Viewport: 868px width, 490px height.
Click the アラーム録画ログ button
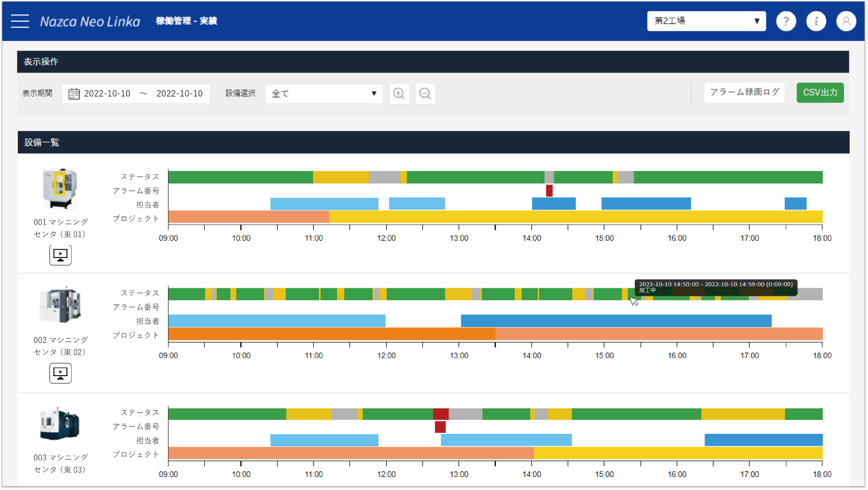[x=744, y=92]
